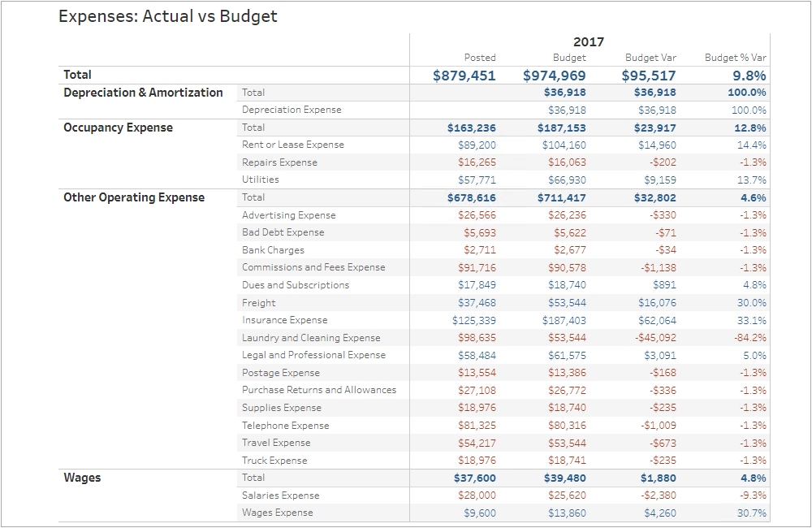
Task: Select the Depreciation & Amortization category
Action: pos(143,93)
